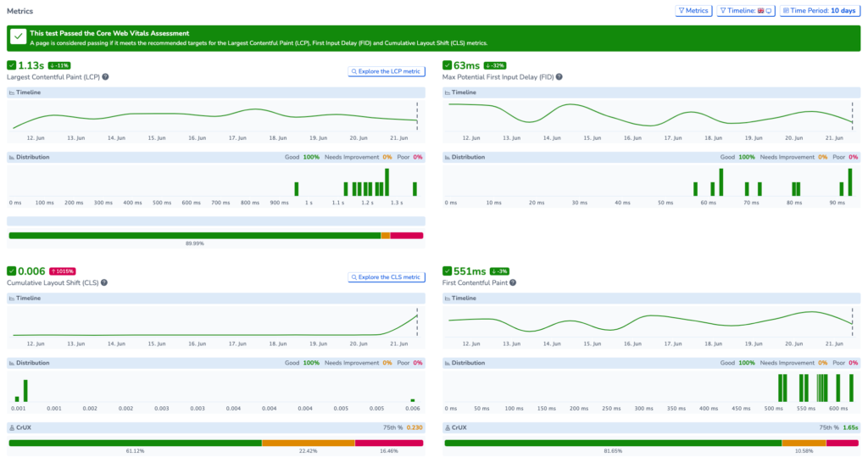Click the Metrics heading

click(20, 11)
